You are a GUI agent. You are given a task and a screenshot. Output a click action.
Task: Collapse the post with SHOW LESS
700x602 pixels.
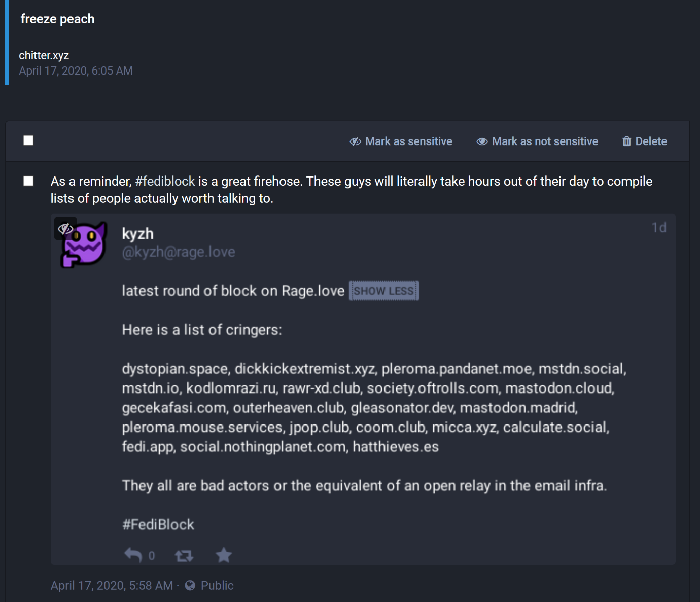coord(384,291)
